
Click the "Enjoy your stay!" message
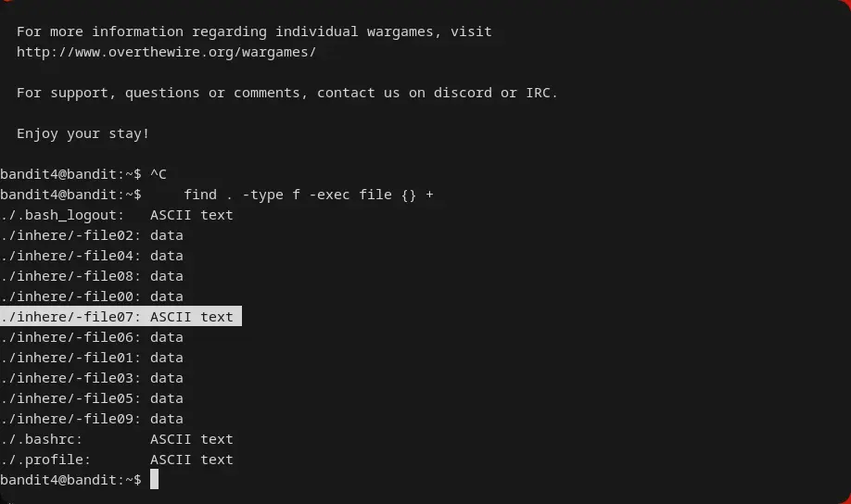point(83,133)
